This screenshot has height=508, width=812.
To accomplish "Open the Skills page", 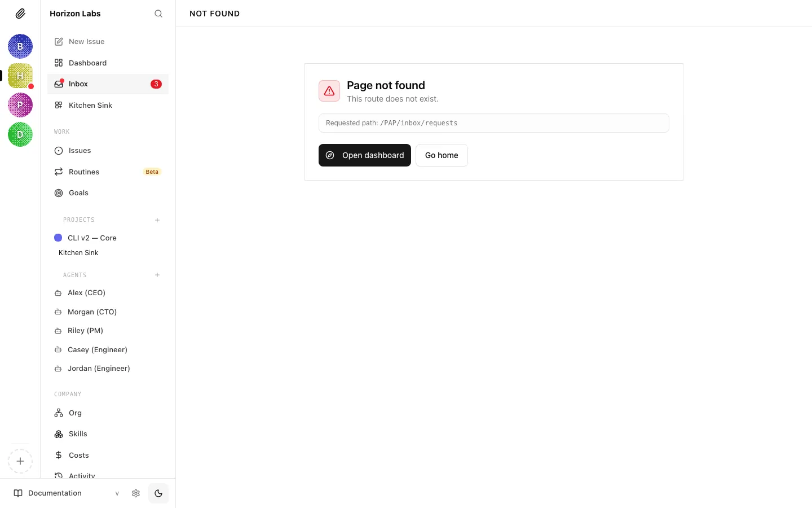I will pyautogui.click(x=108, y=434).
